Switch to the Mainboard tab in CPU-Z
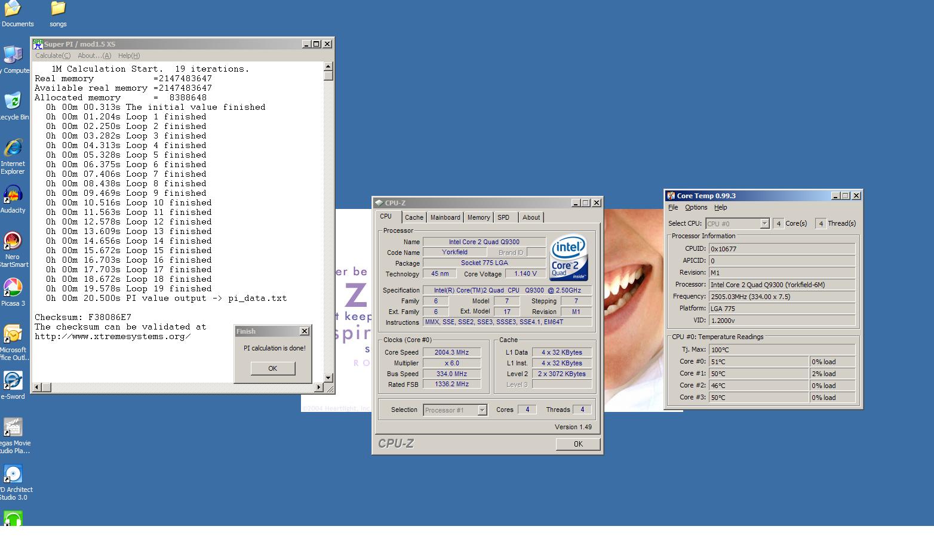The width and height of the screenshot is (934, 560). click(446, 218)
